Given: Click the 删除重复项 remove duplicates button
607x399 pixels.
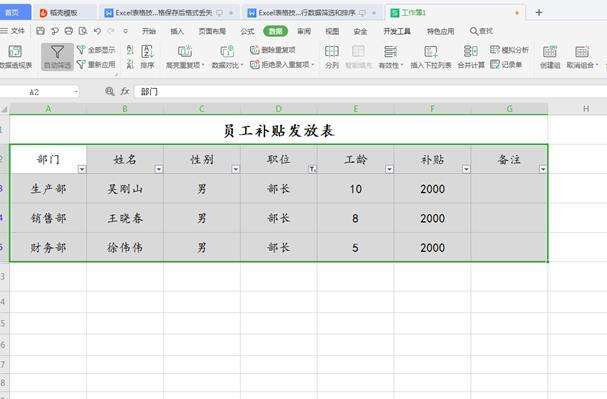Looking at the screenshot, I should tap(273, 50).
